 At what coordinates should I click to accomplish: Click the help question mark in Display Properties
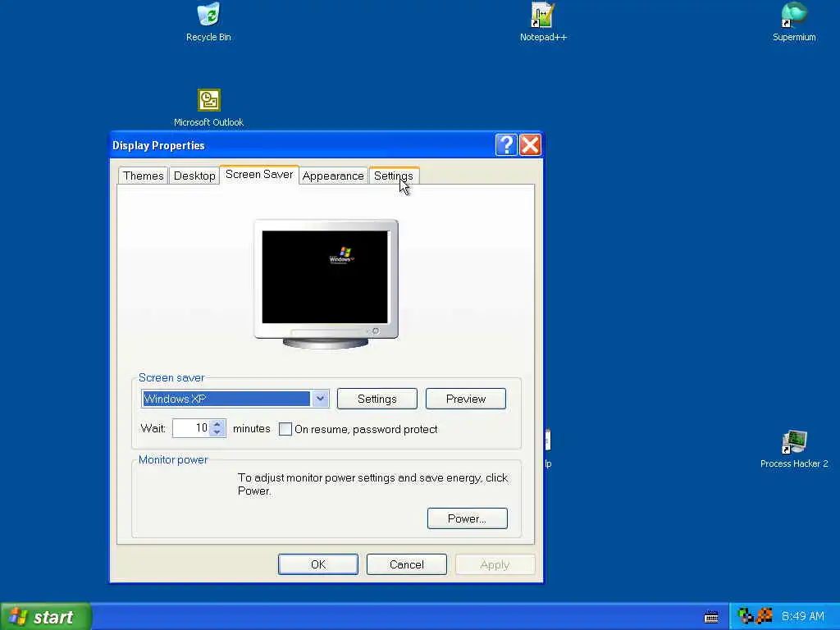pyautogui.click(x=505, y=144)
